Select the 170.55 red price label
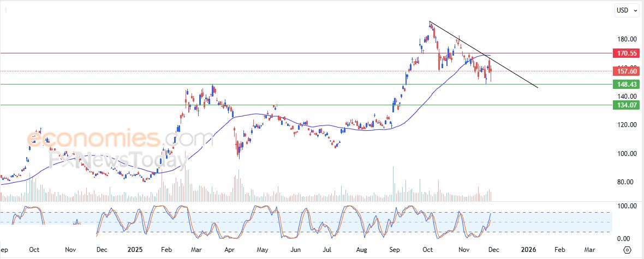This screenshot has height=259, width=644. pos(626,53)
